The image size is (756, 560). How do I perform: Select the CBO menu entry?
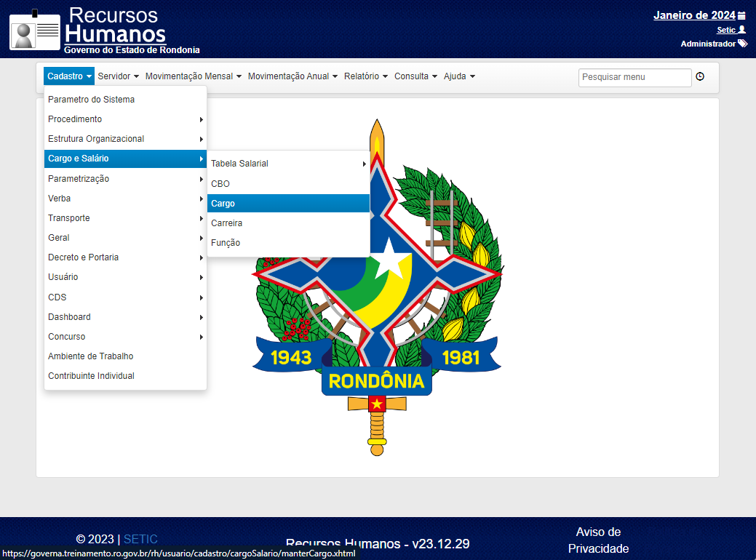point(288,183)
